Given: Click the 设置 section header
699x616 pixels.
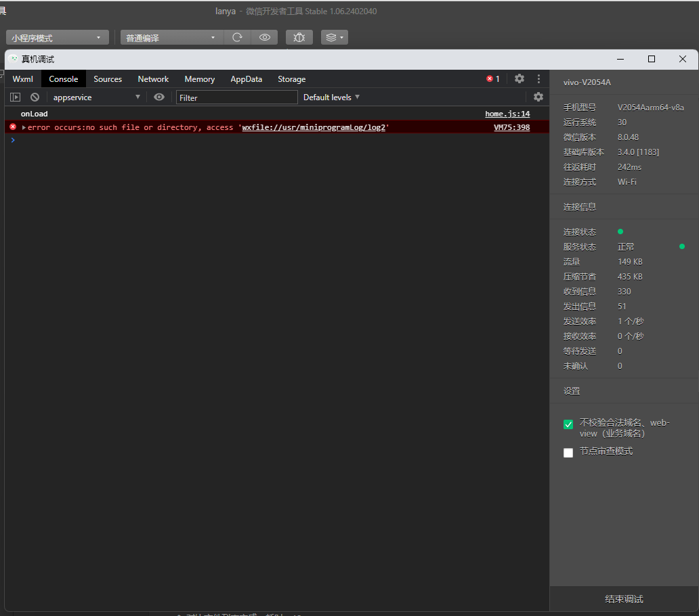Looking at the screenshot, I should point(572,391).
